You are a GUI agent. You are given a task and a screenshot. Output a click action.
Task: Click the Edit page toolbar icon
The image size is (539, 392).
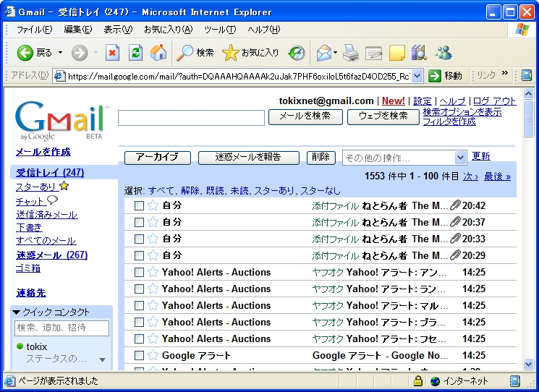pos(374,54)
